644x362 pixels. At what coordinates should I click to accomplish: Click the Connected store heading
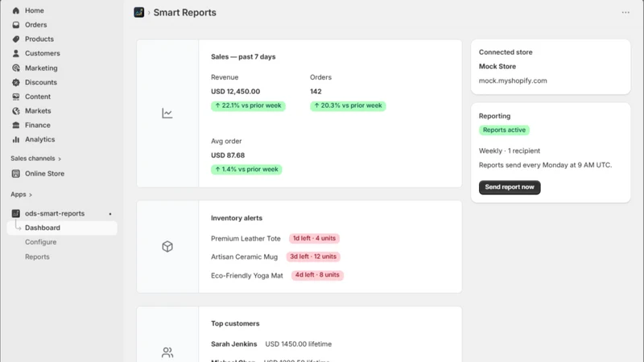click(506, 52)
